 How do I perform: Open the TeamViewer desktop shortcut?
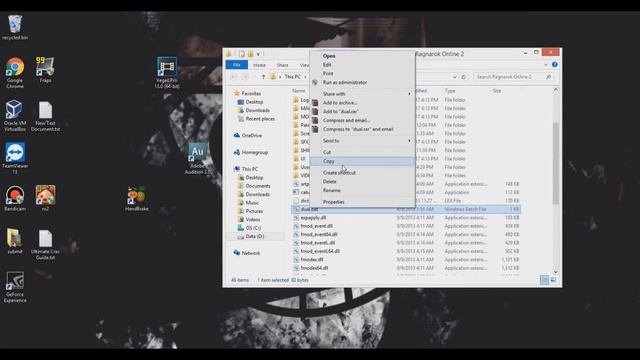[x=15, y=158]
